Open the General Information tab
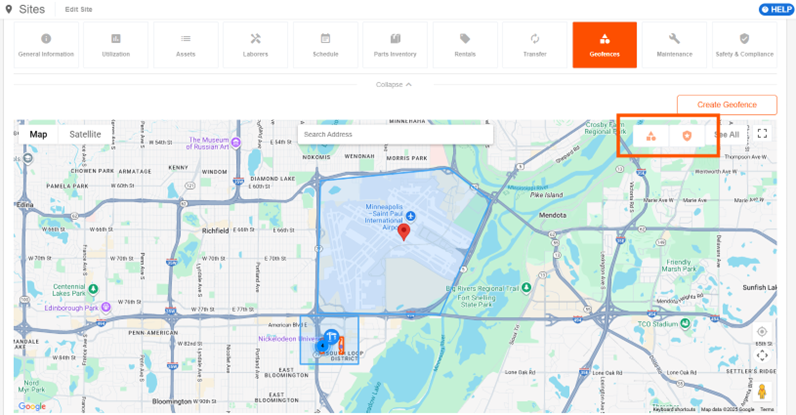 (46, 45)
